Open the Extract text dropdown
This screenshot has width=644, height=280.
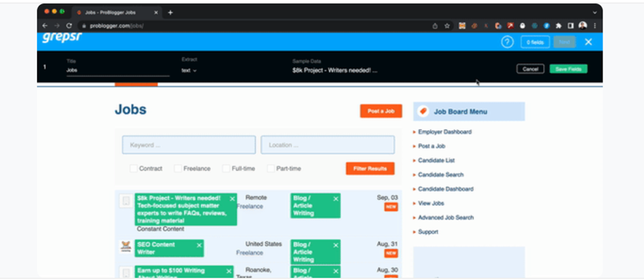pyautogui.click(x=189, y=71)
